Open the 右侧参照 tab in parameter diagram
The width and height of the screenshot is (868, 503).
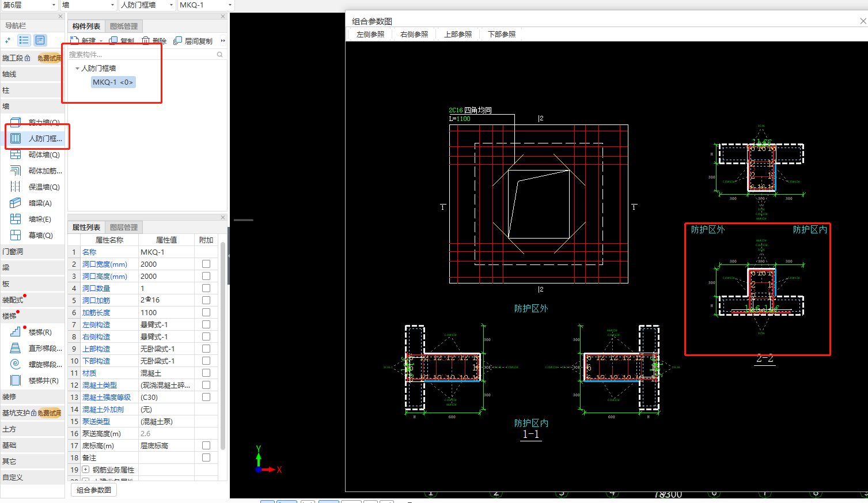[414, 35]
